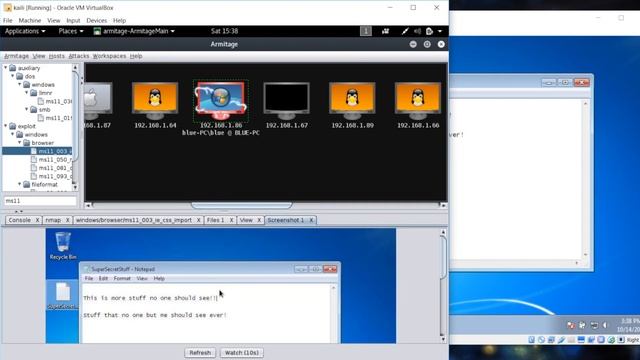Open the VirtualBox Machine menu
This screenshot has height=360, width=640.
(30, 20)
